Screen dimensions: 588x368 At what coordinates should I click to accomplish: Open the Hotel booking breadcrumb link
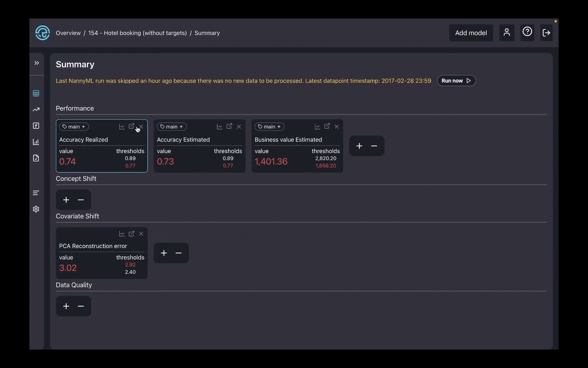137,33
